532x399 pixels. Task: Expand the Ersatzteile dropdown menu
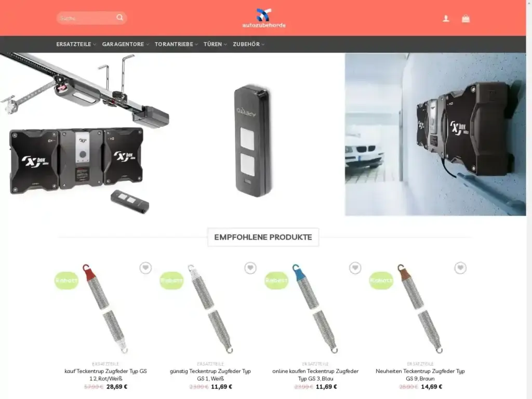(x=76, y=45)
